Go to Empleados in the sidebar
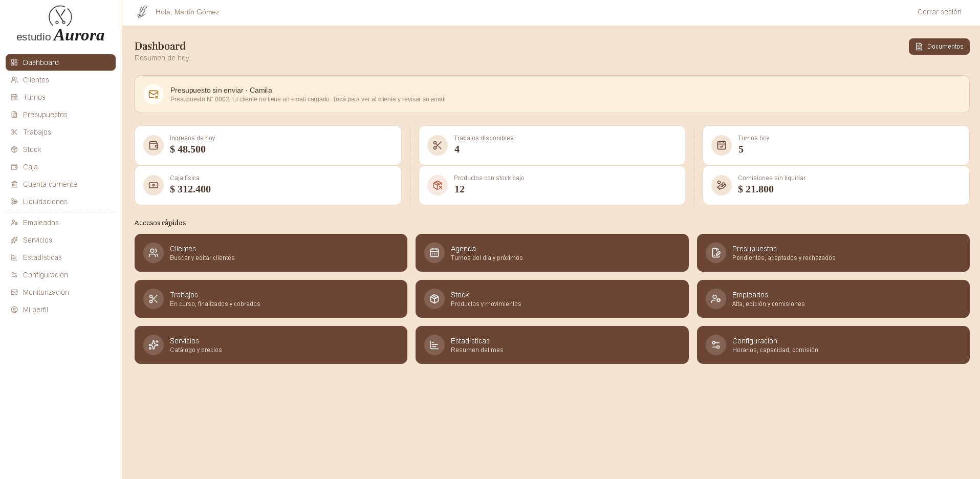 [x=60, y=223]
